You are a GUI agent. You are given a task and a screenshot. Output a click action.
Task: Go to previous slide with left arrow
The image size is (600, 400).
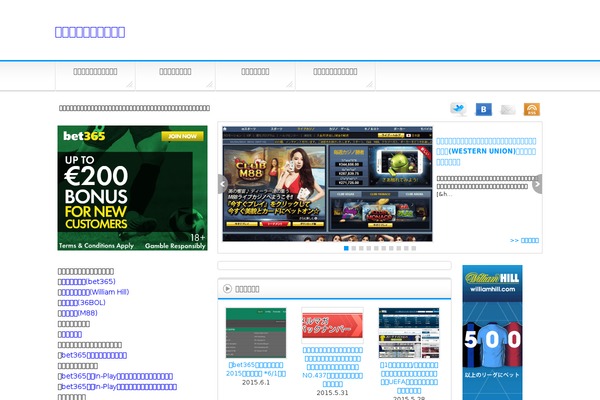pyautogui.click(x=222, y=184)
